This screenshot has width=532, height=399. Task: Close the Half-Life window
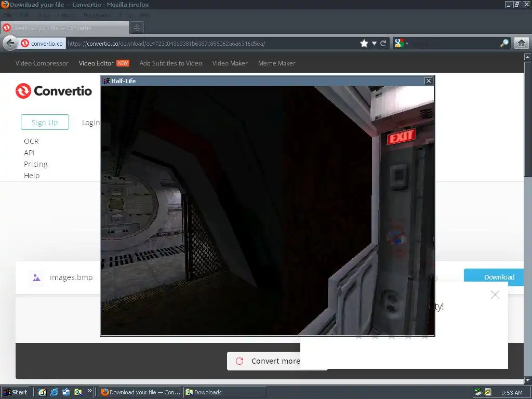(x=429, y=81)
